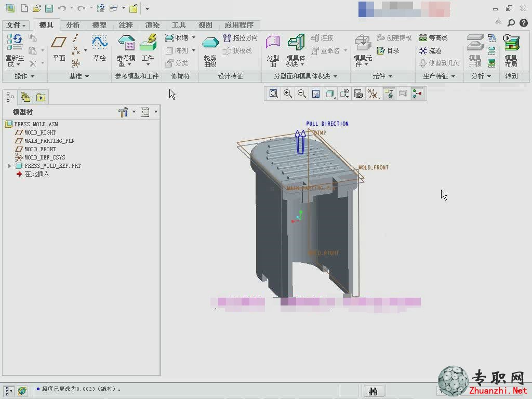Click the Search magnifier in title bar
Image resolution: width=532 pixels, height=399 pixels.
(x=511, y=22)
